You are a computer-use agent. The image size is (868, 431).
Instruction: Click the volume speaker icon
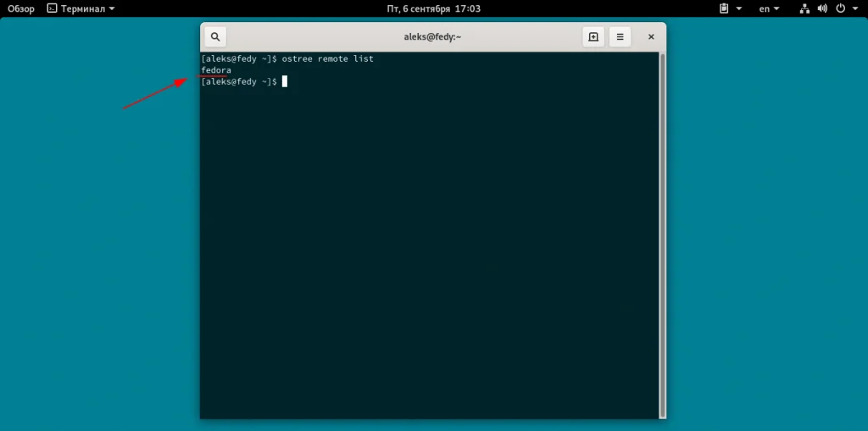point(822,8)
